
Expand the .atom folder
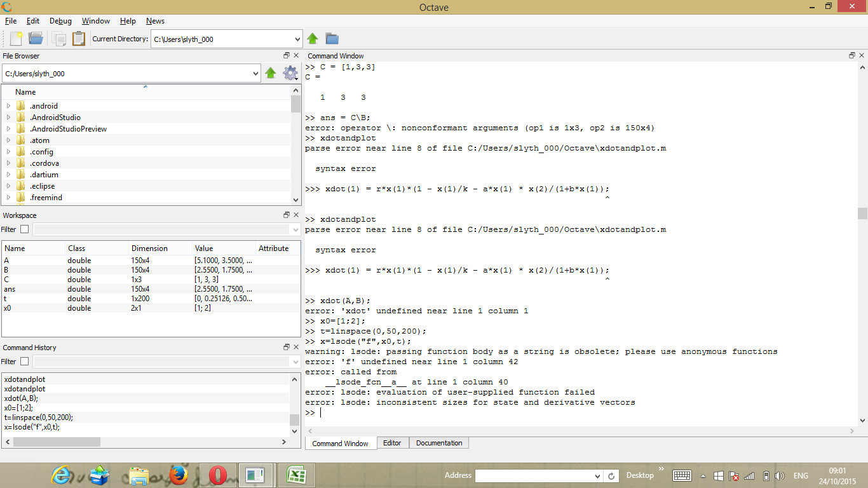pyautogui.click(x=8, y=140)
